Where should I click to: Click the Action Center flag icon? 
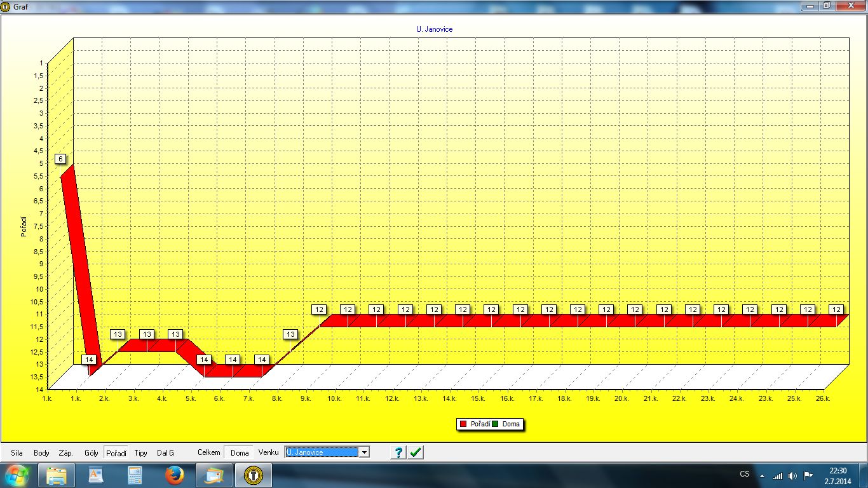pos(808,475)
